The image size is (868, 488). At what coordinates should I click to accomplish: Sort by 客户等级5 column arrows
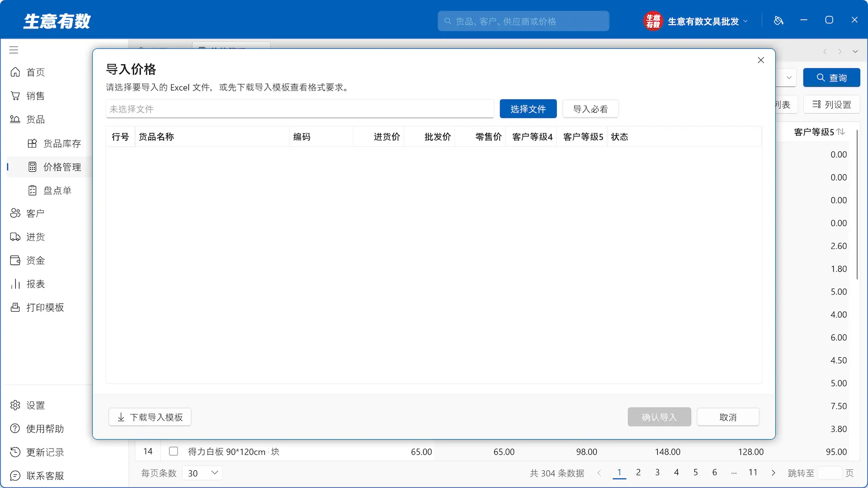coord(840,132)
